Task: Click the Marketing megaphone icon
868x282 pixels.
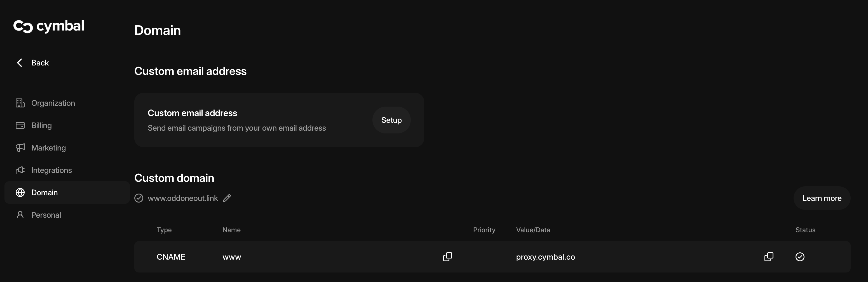Action: 20,147
